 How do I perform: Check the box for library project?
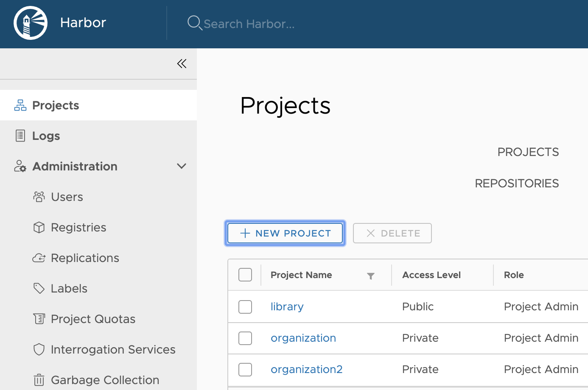click(245, 306)
